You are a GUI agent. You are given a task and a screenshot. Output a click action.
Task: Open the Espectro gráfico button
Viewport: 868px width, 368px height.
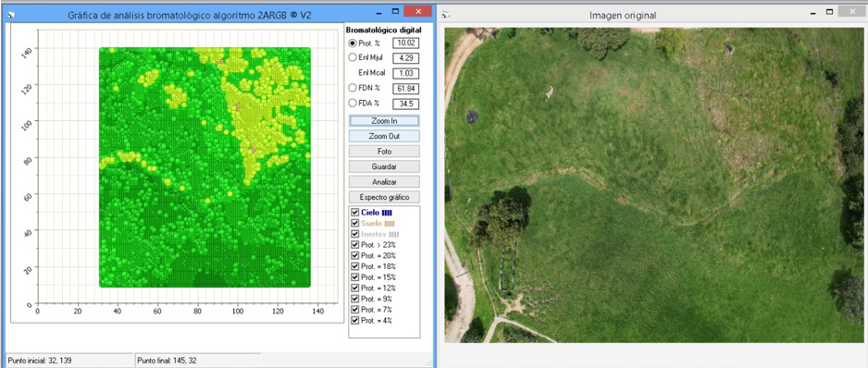384,196
